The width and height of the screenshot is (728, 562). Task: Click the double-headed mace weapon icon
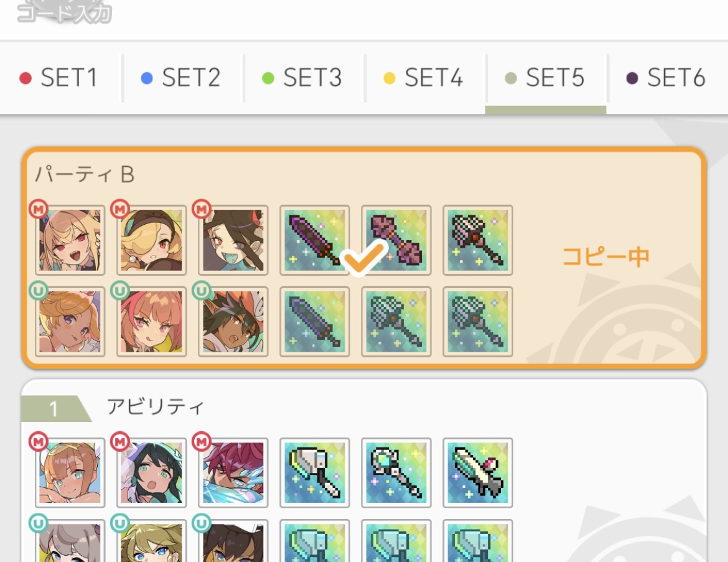tap(396, 240)
